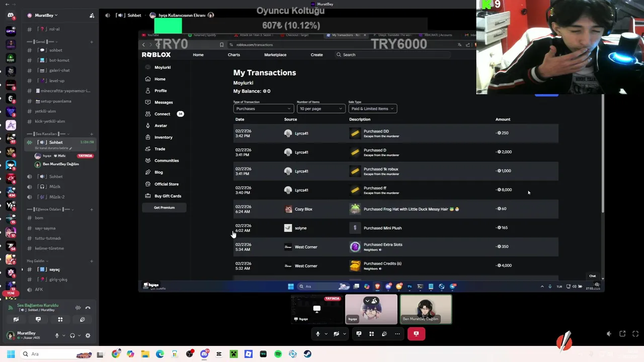Open the galeri-chat channel
This screenshot has width=644, height=362.
(60, 70)
